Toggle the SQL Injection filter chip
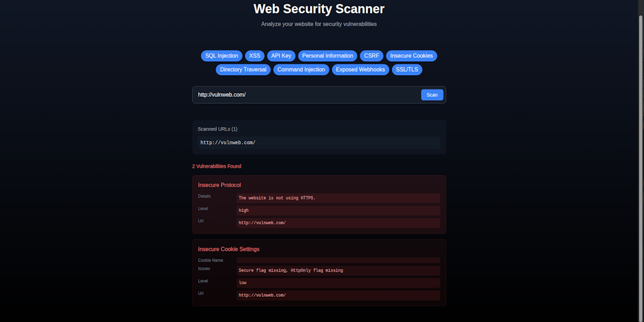The image size is (644, 322). [221, 56]
